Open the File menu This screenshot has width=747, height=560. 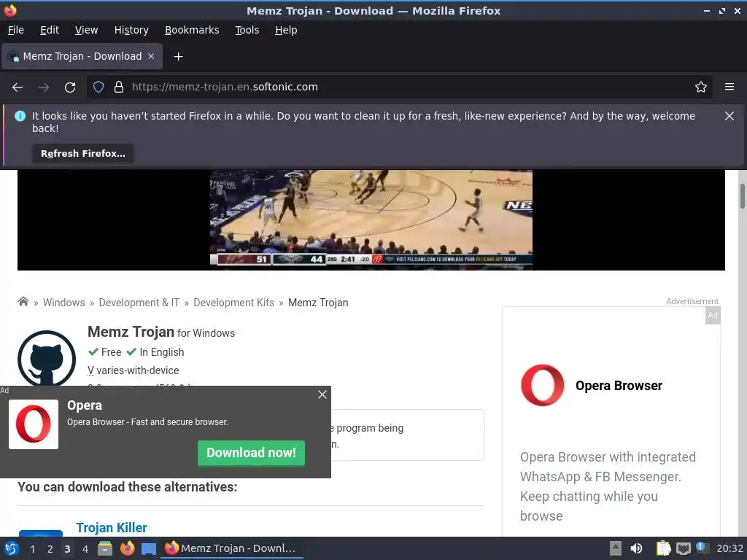(16, 30)
